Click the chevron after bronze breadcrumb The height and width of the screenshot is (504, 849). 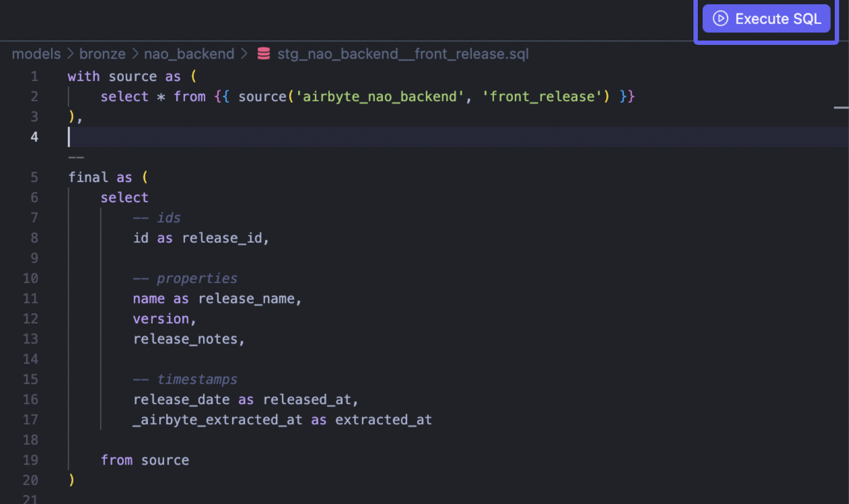[135, 54]
